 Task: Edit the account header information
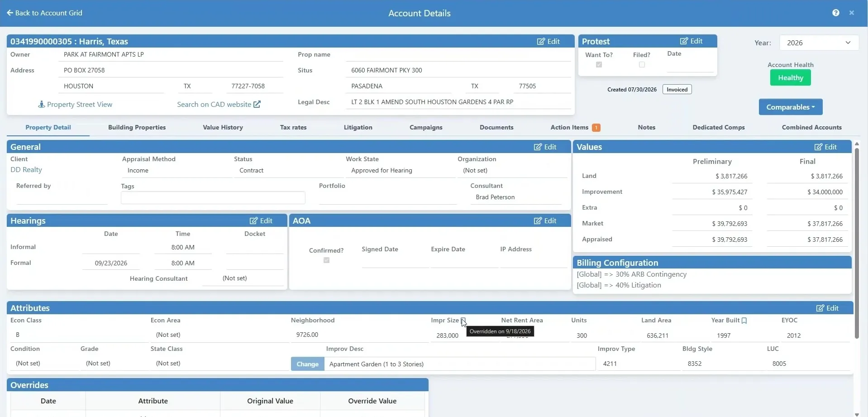[x=548, y=41]
